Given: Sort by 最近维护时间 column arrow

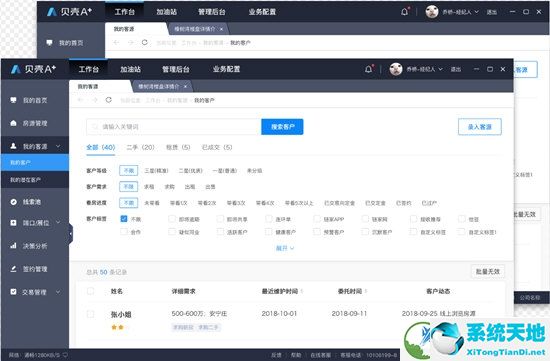Looking at the screenshot, I should [x=302, y=291].
